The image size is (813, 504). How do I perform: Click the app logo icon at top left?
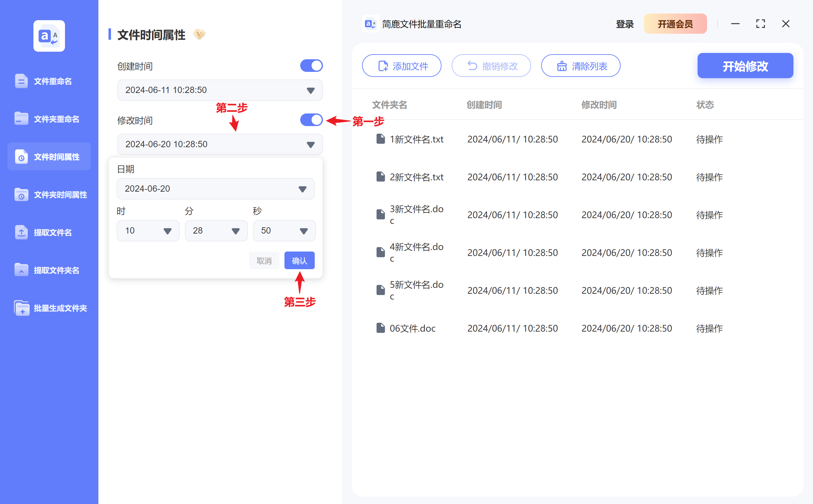pos(49,36)
